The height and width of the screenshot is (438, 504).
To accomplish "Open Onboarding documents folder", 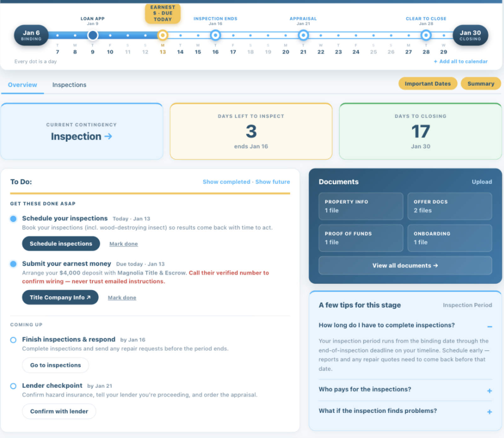I will (x=450, y=238).
